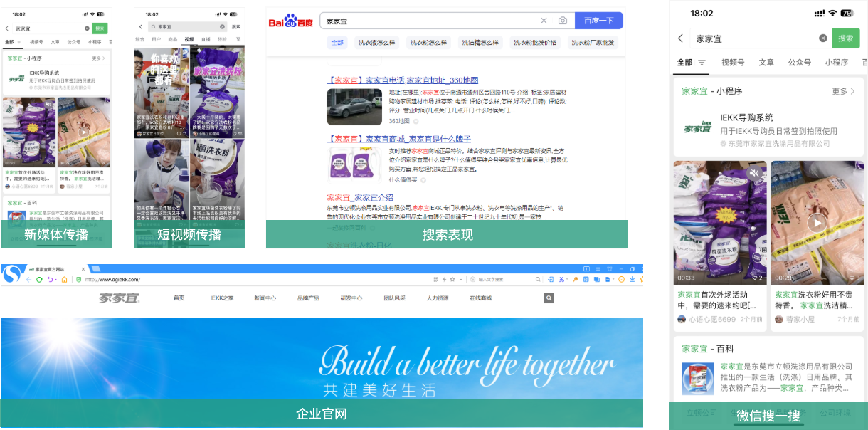Click website search magnifier icon after 在线商城
The width and height of the screenshot is (868, 430).
pos(549,298)
